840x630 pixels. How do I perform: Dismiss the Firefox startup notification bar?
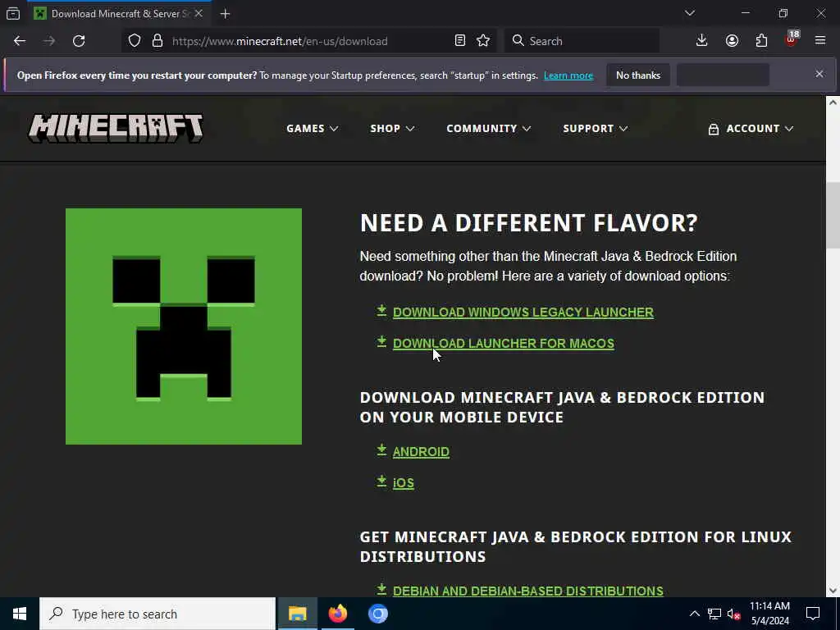pos(819,74)
